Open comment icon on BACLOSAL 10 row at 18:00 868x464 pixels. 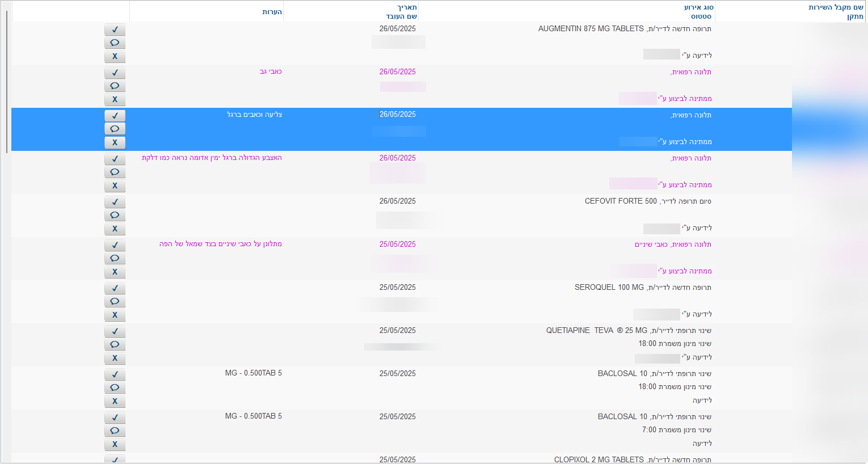tap(115, 388)
